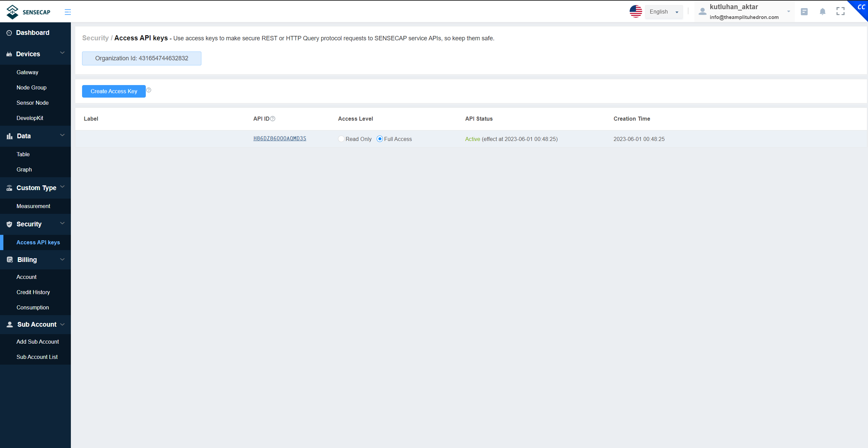Click the notifications bell icon
868x448 pixels.
point(822,11)
